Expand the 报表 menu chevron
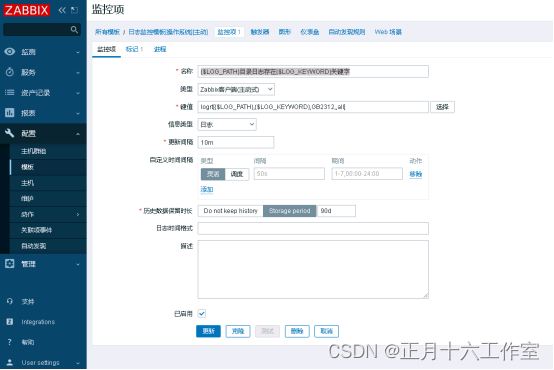This screenshot has width=554, height=370. point(78,113)
